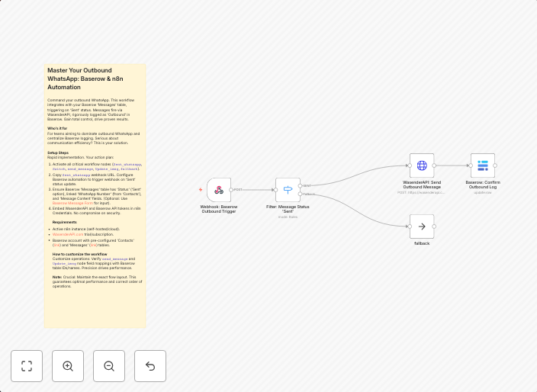
Task: Zoom in on the workflow canvas
Action: pyautogui.click(x=68, y=366)
